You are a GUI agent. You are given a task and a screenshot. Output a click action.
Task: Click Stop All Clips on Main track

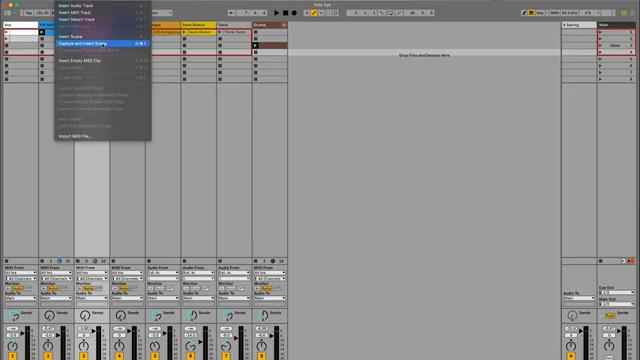tap(601, 261)
